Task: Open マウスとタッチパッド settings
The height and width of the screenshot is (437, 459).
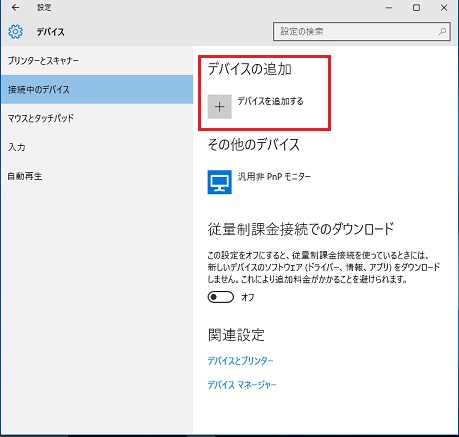Action: pyautogui.click(x=97, y=118)
